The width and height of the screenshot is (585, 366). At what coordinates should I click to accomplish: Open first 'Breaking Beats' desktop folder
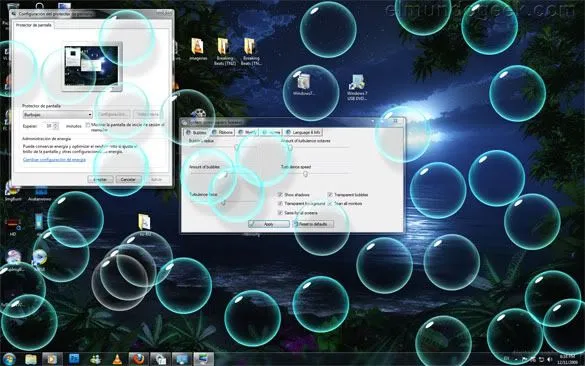[x=224, y=51]
